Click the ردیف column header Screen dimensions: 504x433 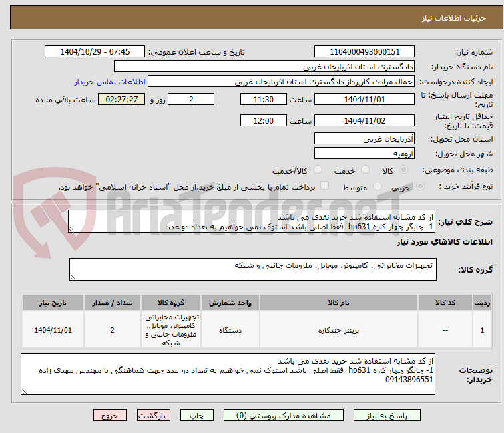(x=482, y=303)
